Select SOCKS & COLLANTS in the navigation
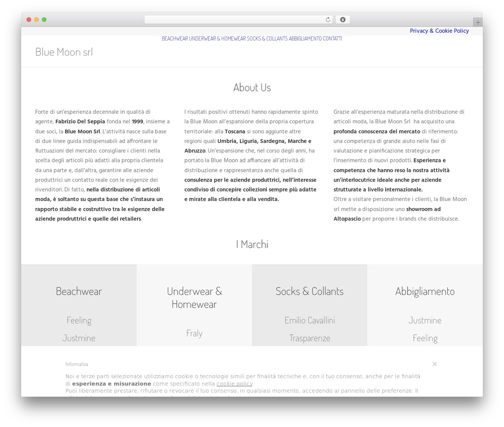The height and width of the screenshot is (427, 504). tap(267, 39)
